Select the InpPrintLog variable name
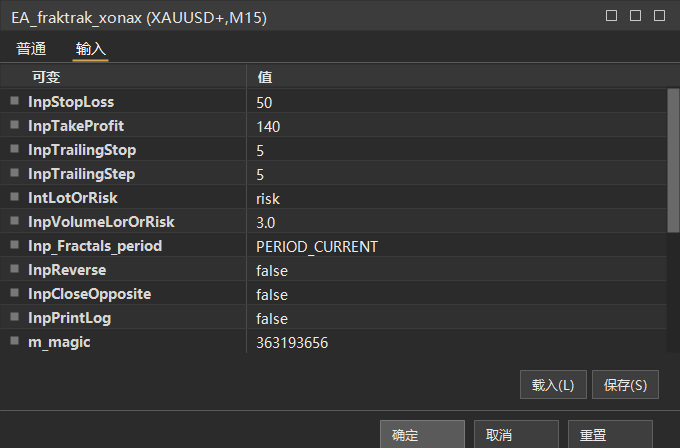 pyautogui.click(x=69, y=318)
